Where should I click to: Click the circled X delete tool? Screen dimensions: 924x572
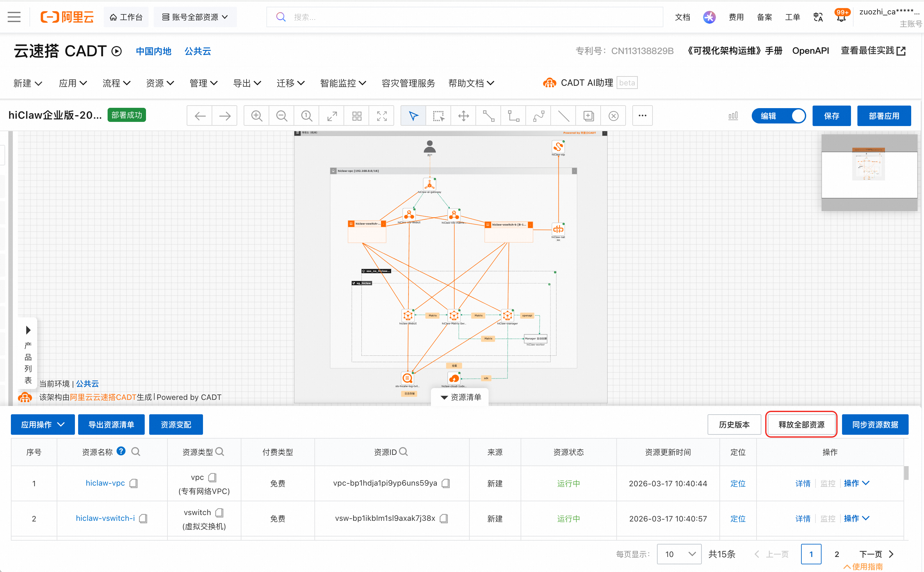click(614, 116)
